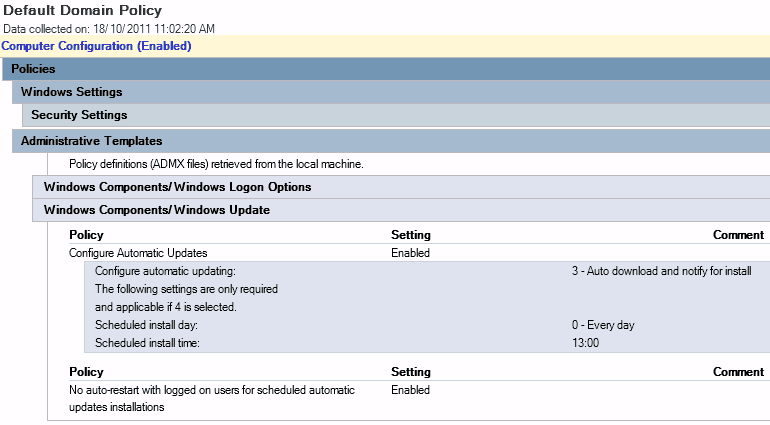Click the ADMX policy definitions note
Screen dimensions: 770x425
(x=216, y=163)
